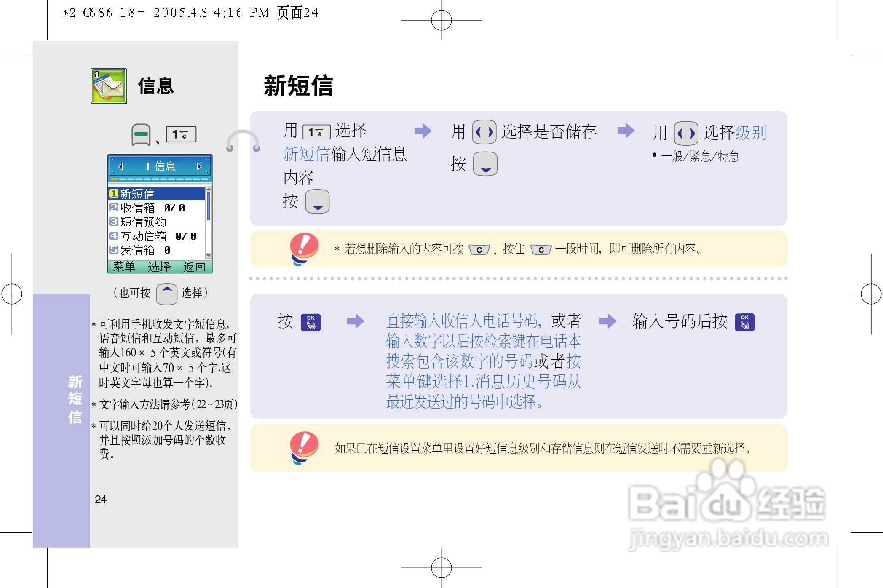Open the 菜单 softkey menu
Image resolution: width=883 pixels, height=588 pixels.
[123, 267]
